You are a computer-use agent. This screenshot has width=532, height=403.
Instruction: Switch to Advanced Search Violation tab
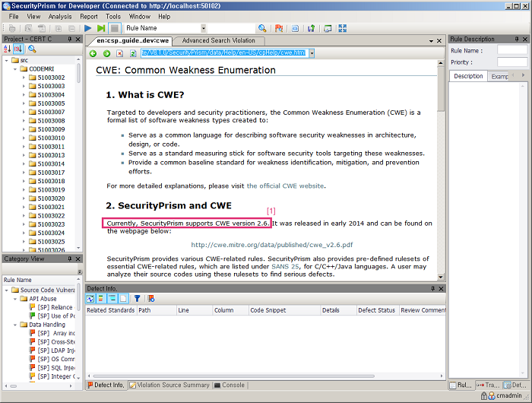pos(219,41)
